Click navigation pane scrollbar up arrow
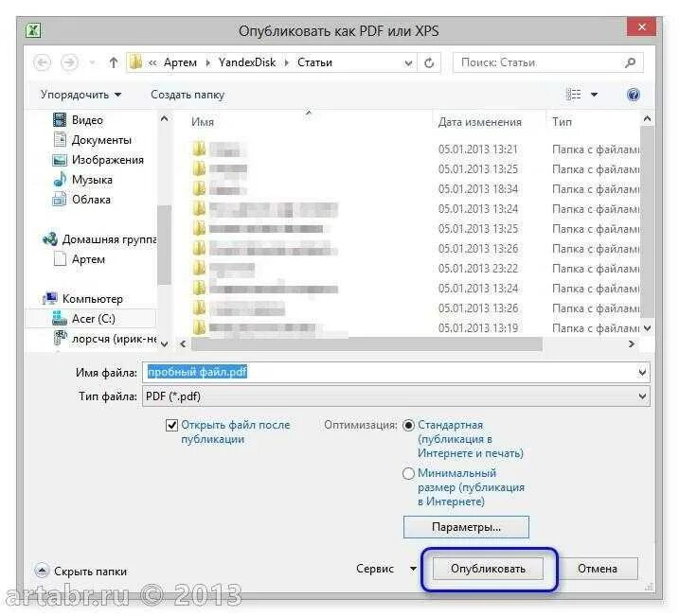This screenshot has width=679, height=616. coord(164,118)
